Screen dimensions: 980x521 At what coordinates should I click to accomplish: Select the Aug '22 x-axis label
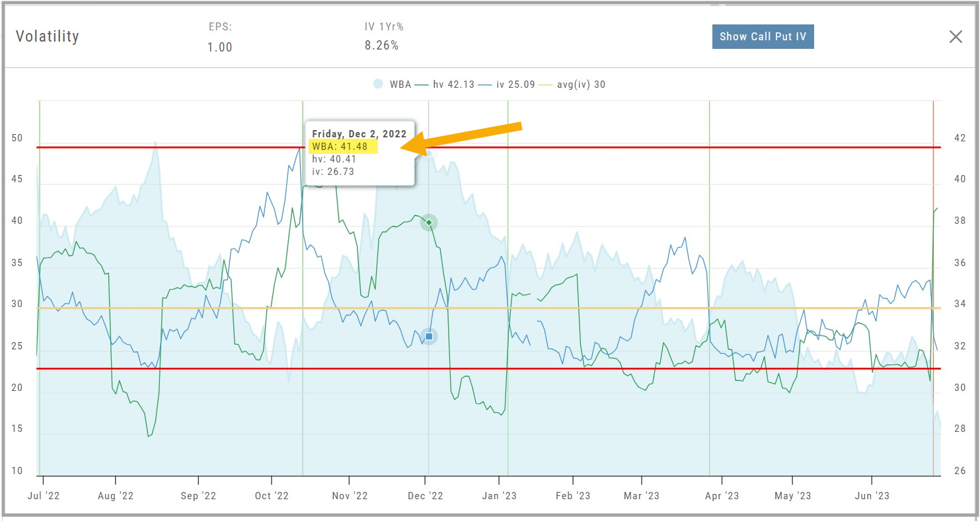coord(116,496)
